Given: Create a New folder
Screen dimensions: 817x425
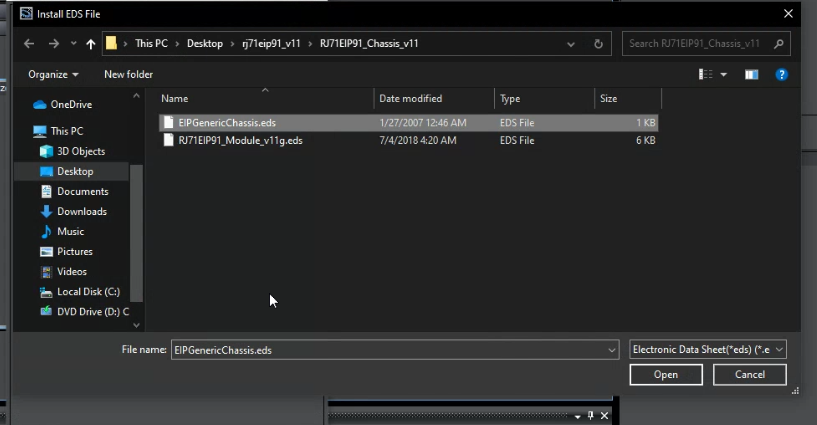Looking at the screenshot, I should tap(128, 74).
